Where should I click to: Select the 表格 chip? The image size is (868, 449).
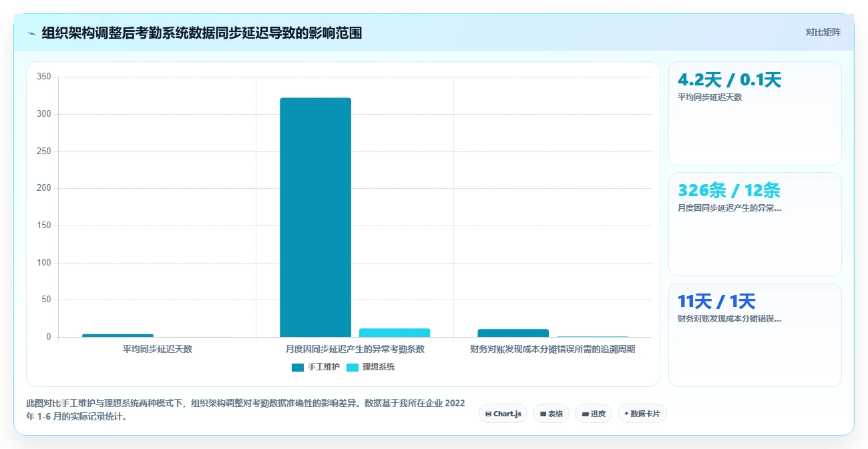(551, 414)
